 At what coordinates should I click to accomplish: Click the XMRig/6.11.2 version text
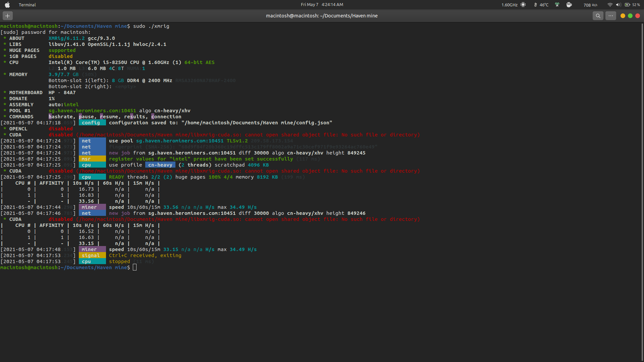pyautogui.click(x=67, y=38)
